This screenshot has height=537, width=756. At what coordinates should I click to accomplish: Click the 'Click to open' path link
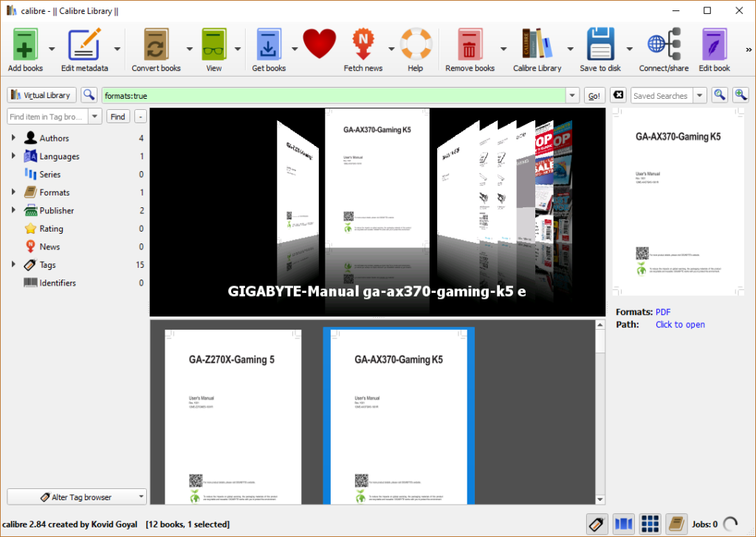[x=680, y=324]
